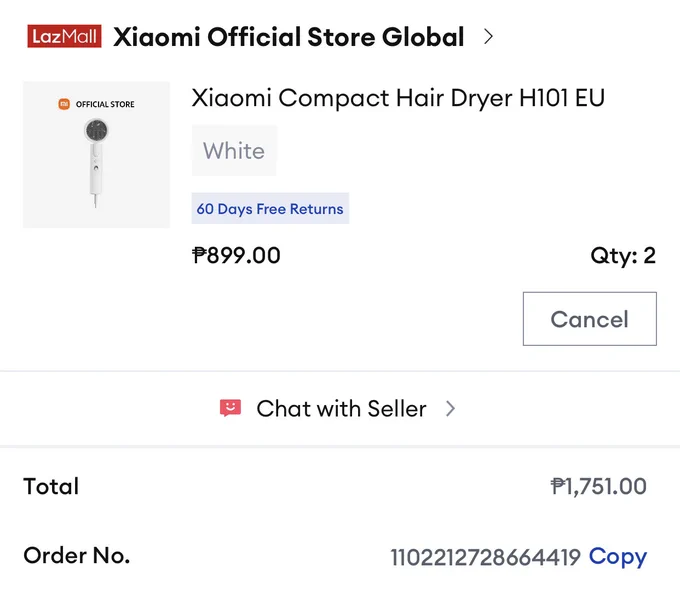This screenshot has width=680, height=590.
Task: Open Xiaomi Compact Hair Dryer H101 EU title
Action: 398,98
